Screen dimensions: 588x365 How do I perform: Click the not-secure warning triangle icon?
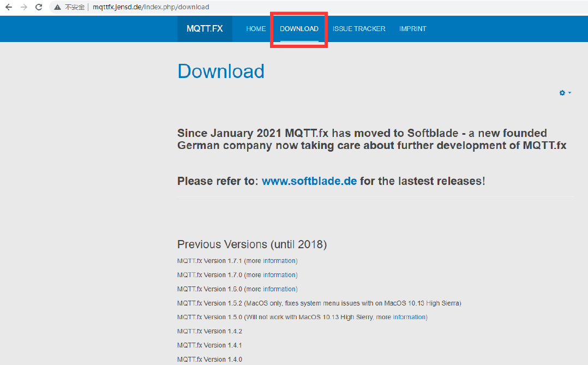click(x=57, y=7)
